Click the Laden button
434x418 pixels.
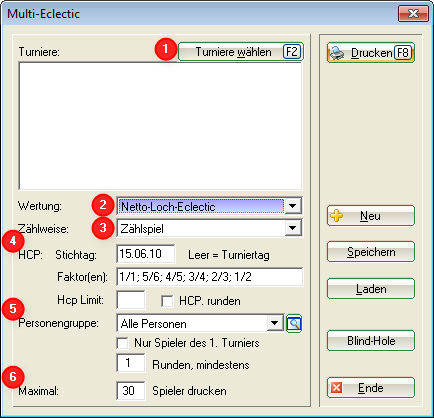(371, 289)
